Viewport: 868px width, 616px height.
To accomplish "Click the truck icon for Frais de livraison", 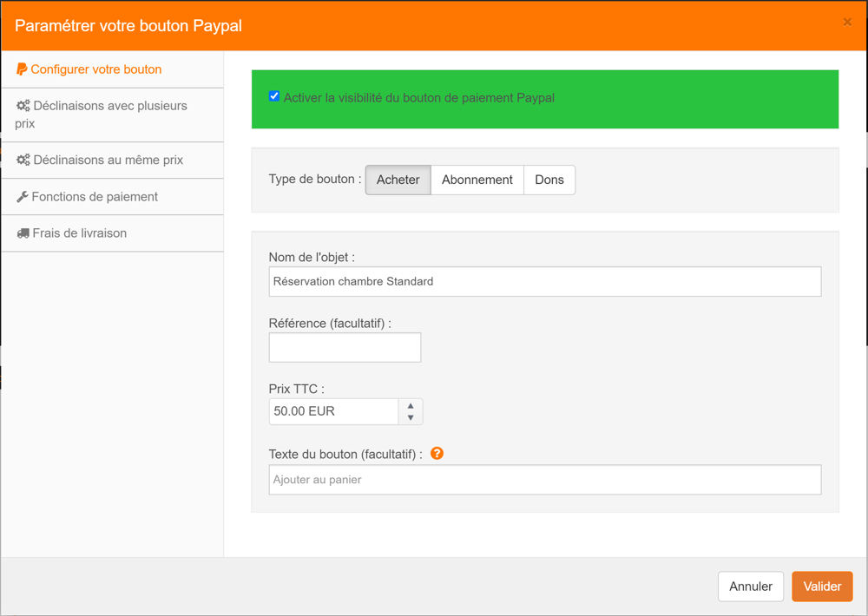I will (23, 233).
